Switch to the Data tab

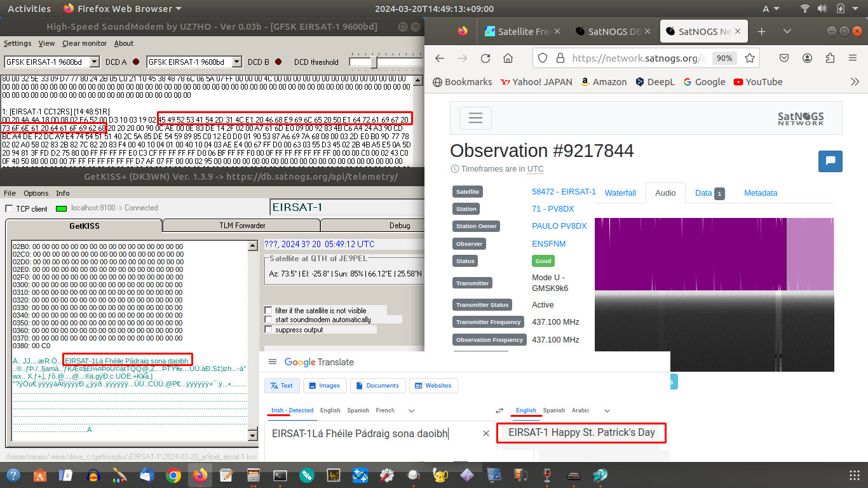[x=710, y=193]
